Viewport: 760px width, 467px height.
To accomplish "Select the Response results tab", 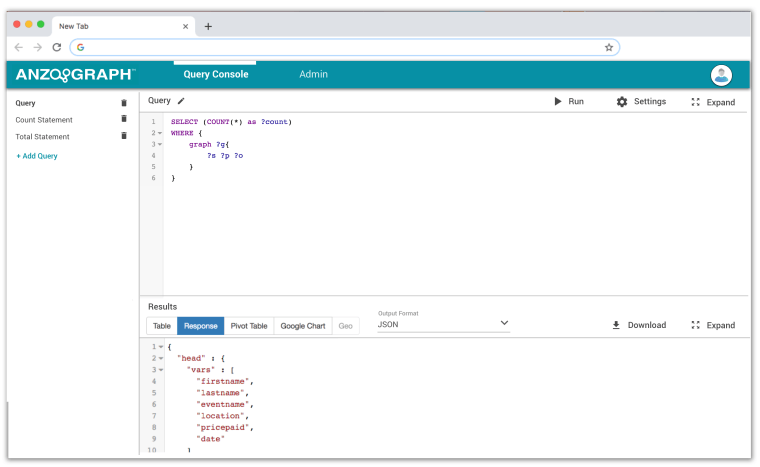I will point(201,326).
